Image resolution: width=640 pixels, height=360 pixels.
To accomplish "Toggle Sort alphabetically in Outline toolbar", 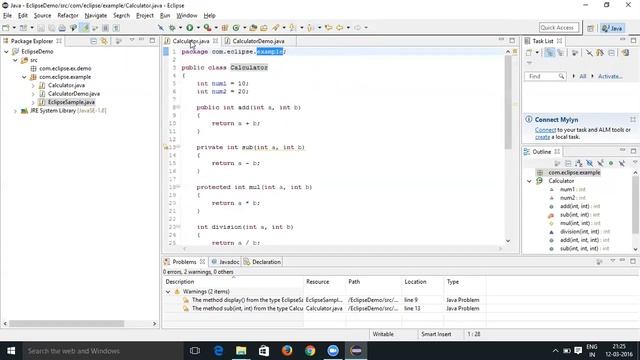I will (579, 163).
